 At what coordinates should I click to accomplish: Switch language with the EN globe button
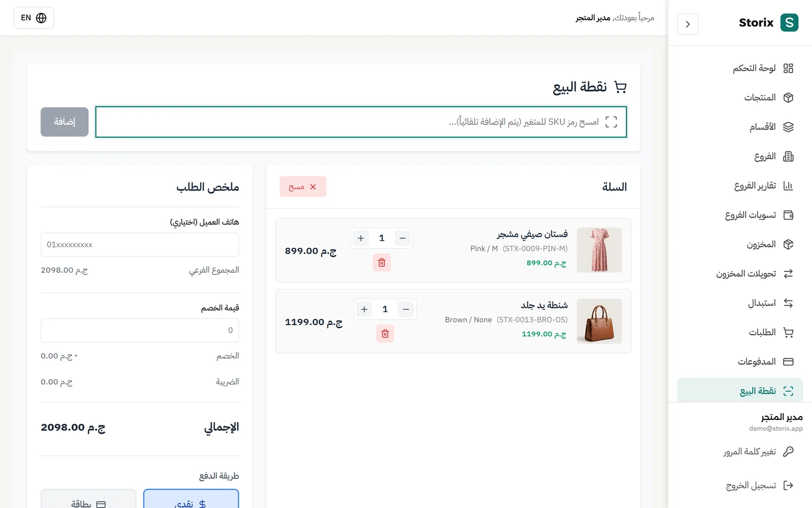(x=33, y=18)
